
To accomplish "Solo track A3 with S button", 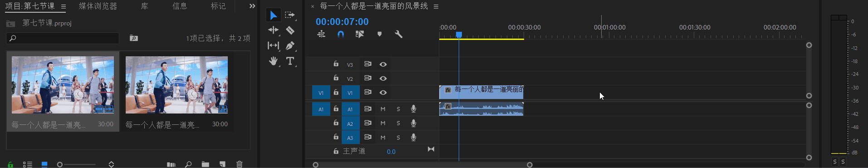I will coord(398,137).
